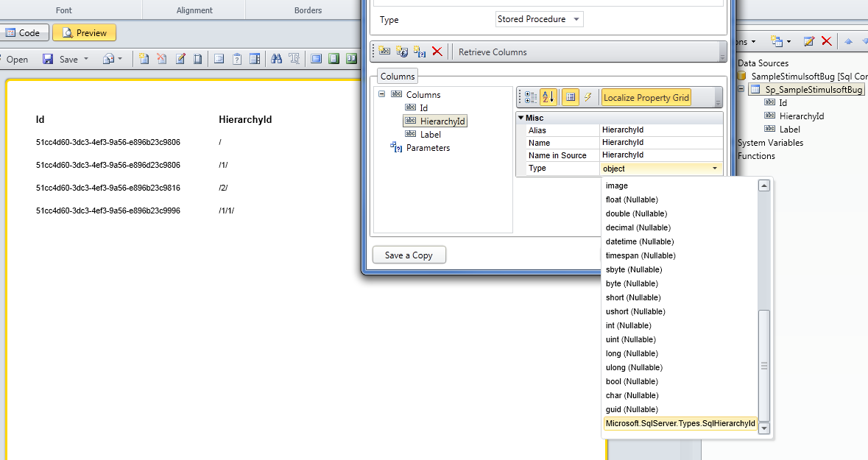Toggle categorized view in property grid

point(530,97)
